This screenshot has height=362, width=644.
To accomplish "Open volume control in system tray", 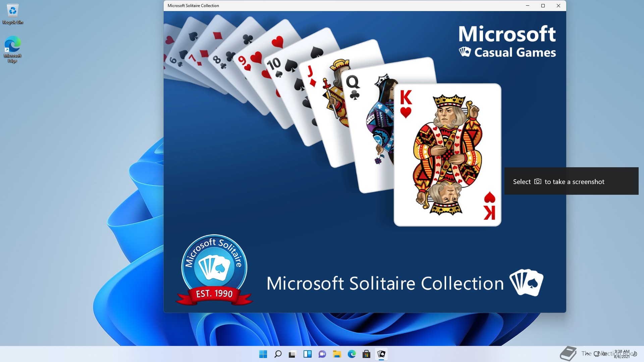I will pos(604,354).
